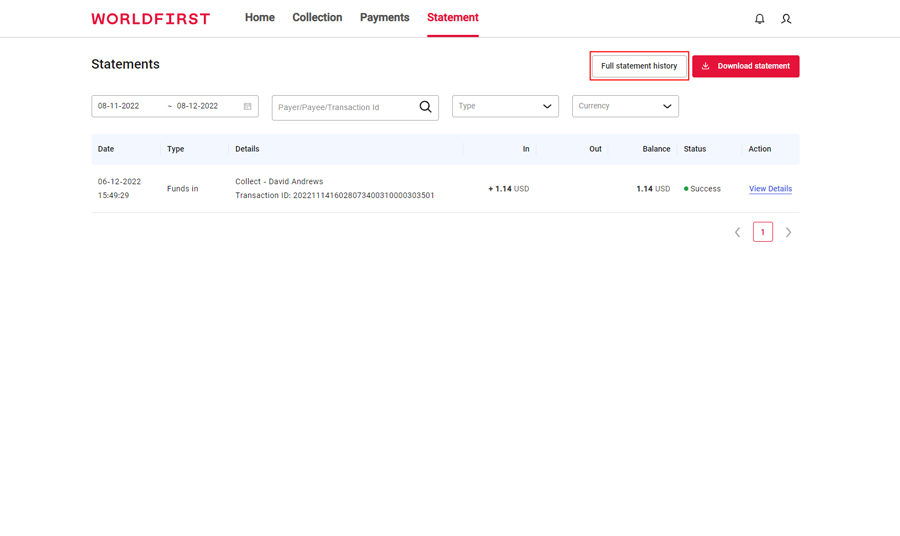Click the start date 08-11-2022 field
The image size is (900, 536).
click(126, 106)
